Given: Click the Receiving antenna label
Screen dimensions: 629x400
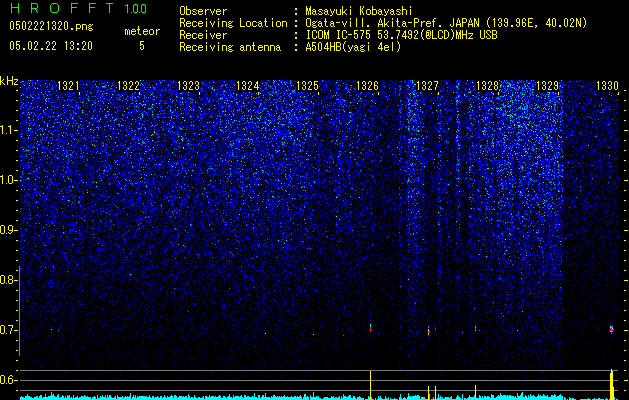Looking at the screenshot, I should pos(230,47).
